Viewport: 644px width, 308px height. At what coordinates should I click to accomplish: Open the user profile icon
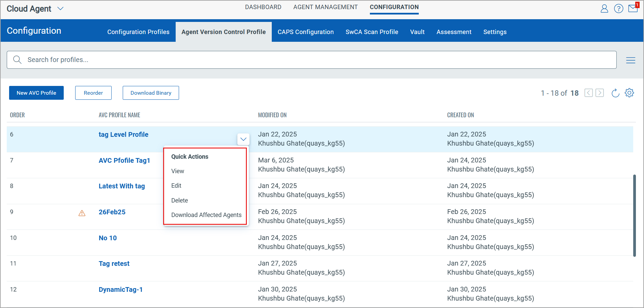pos(604,8)
